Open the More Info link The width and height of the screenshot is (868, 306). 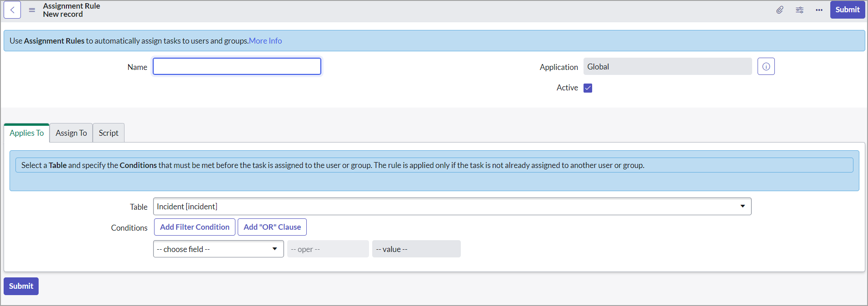coord(265,41)
